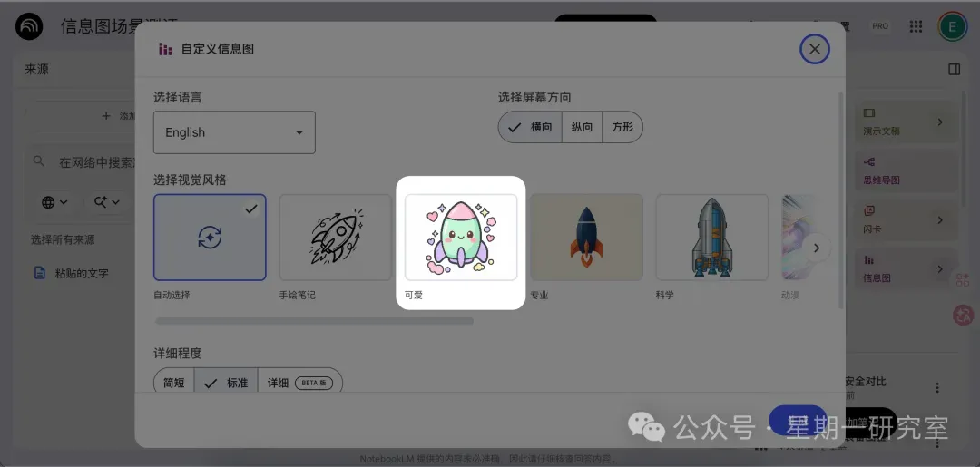The width and height of the screenshot is (980, 467).
Task: Open the flashcards option icon
Action: click(x=869, y=211)
